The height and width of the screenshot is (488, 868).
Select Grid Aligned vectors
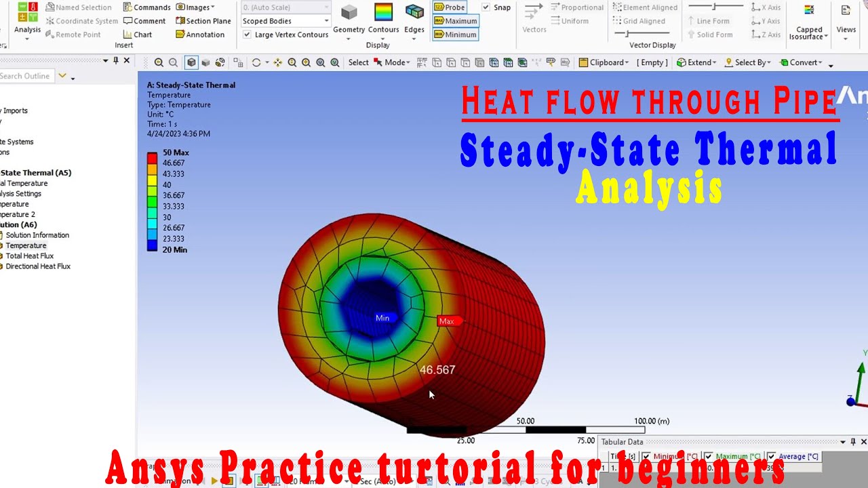coord(639,21)
